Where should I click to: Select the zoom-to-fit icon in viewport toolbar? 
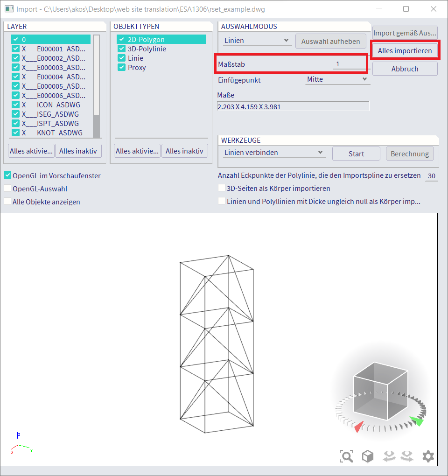pos(346,456)
